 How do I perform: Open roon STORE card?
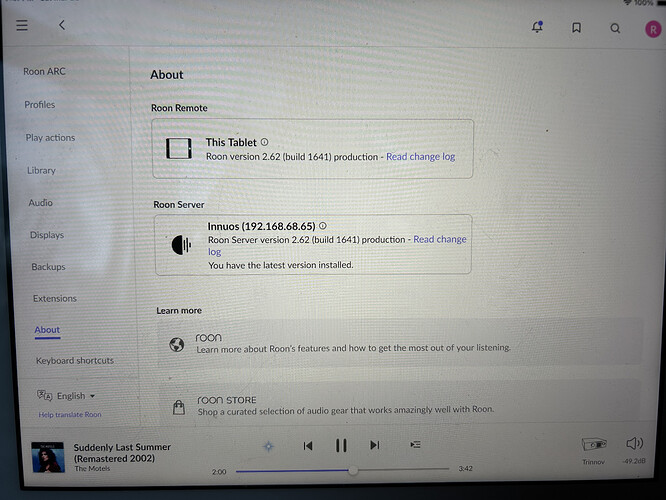[399, 402]
